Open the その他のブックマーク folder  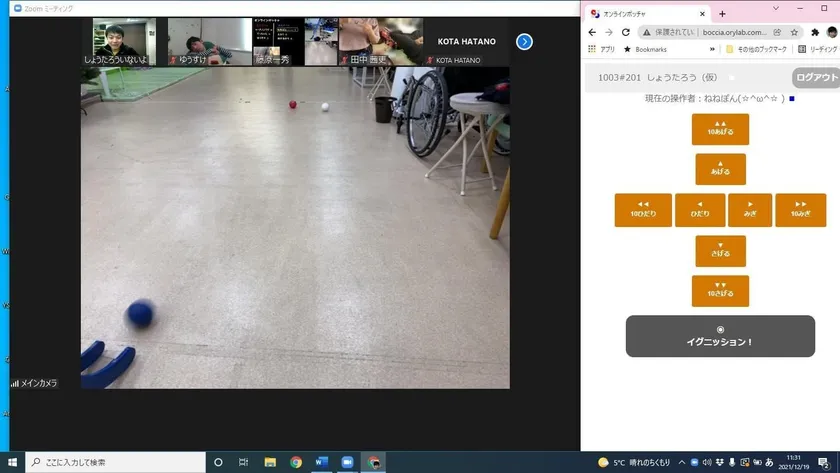click(756, 49)
